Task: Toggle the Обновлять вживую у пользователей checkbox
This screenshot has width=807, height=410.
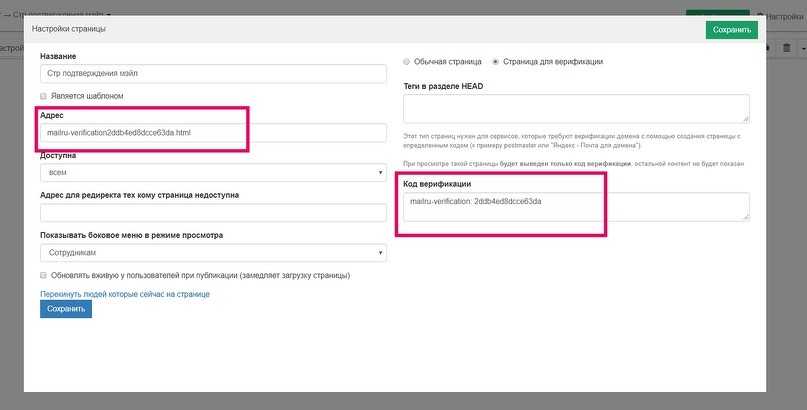Action: point(44,275)
